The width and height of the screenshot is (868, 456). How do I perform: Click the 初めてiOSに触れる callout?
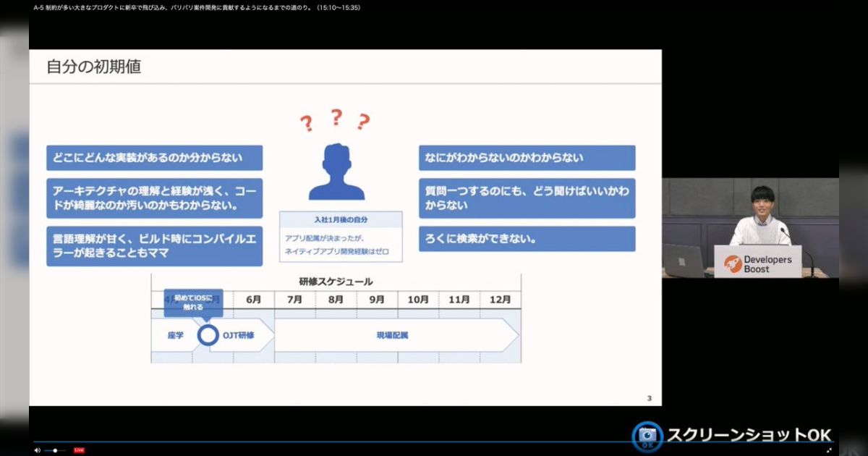(193, 302)
